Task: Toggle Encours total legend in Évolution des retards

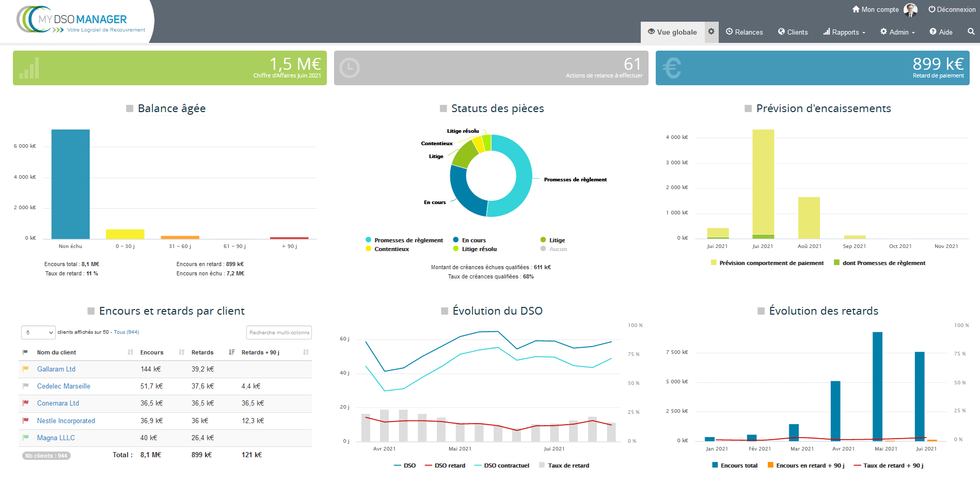Action: pyautogui.click(x=734, y=466)
